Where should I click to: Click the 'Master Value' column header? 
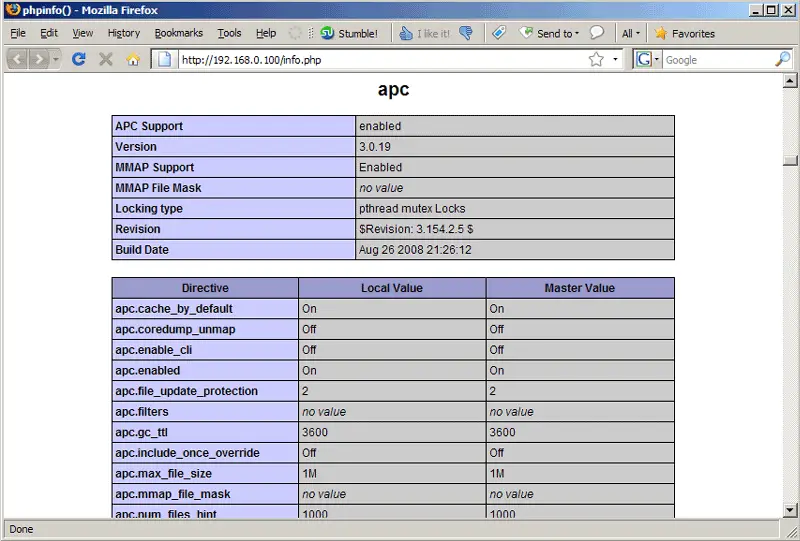click(580, 288)
